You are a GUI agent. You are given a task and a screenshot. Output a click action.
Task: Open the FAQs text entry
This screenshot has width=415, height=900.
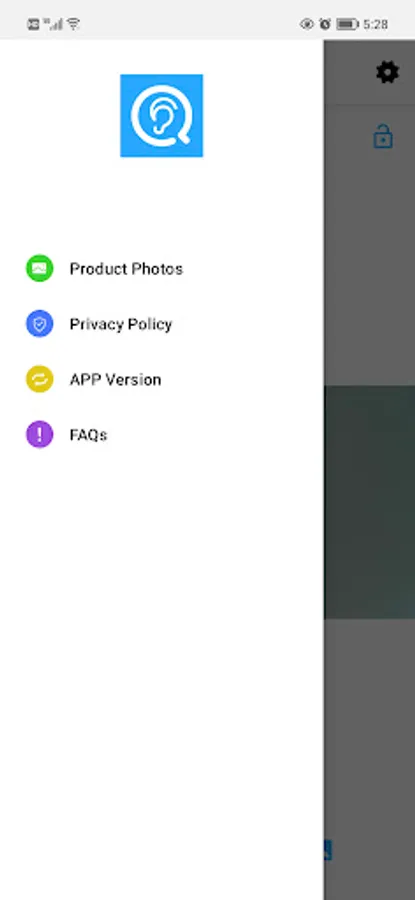[x=88, y=435]
